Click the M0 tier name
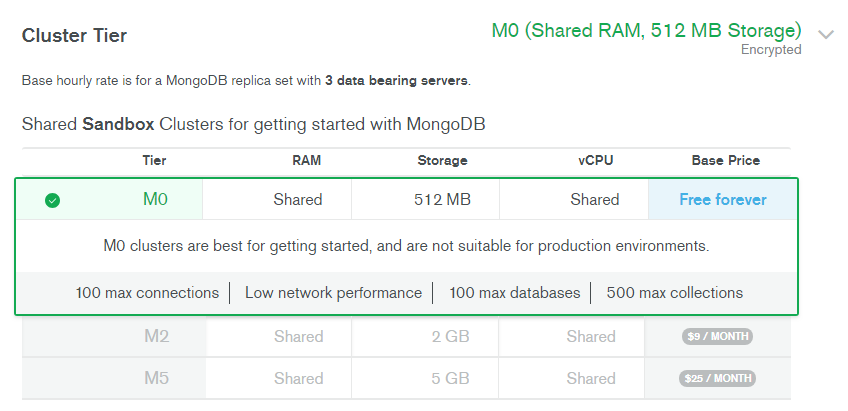The image size is (848, 411). click(x=155, y=200)
